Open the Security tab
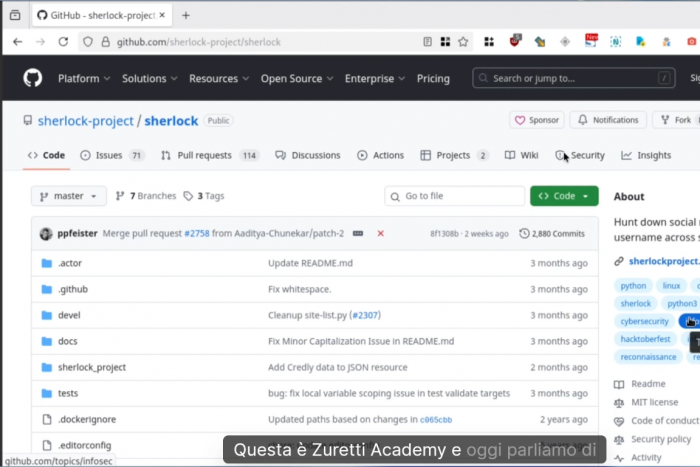Image resolution: width=700 pixels, height=467 pixels. click(x=580, y=155)
